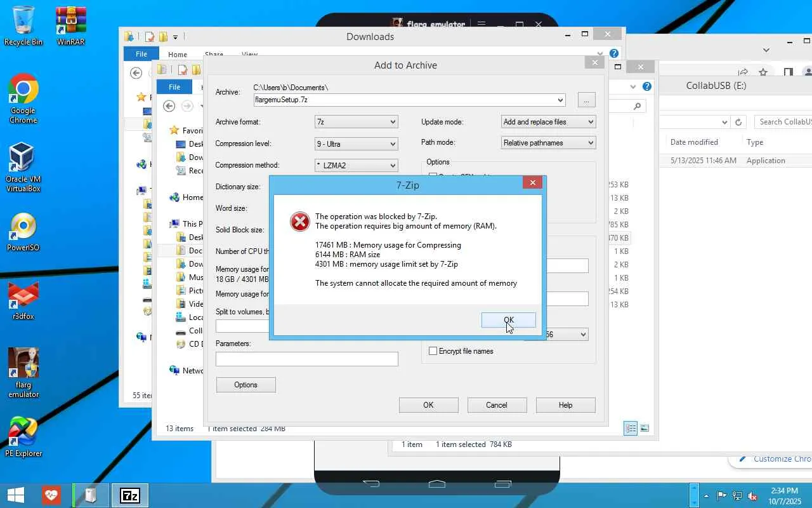This screenshot has width=812, height=508.
Task: Click the Chrome share page icon
Action: tap(743, 72)
